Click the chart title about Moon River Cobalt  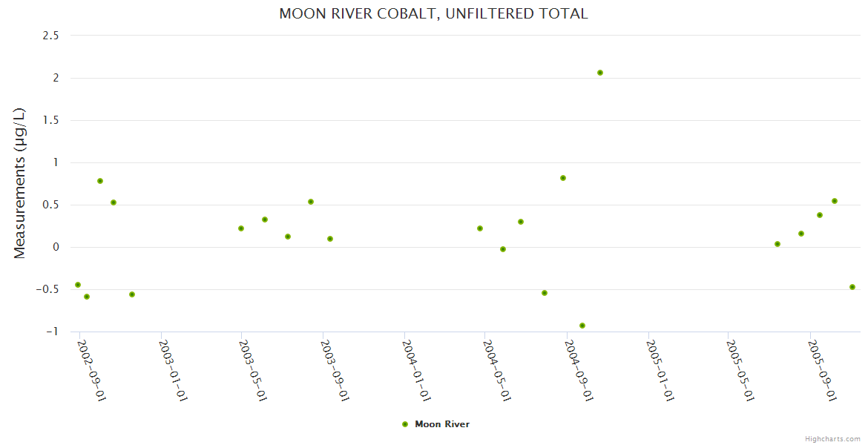point(433,13)
